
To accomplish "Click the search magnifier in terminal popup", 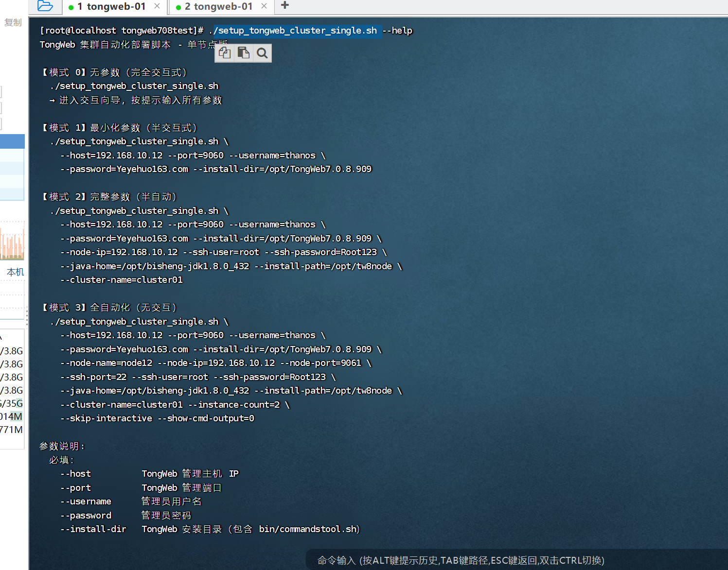I will (262, 53).
